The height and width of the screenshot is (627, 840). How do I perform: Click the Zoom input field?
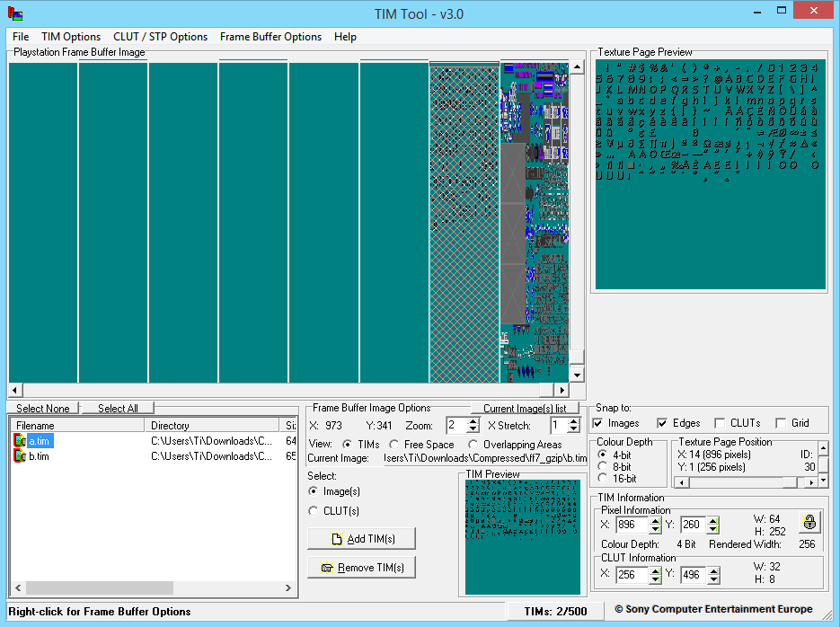coord(456,426)
